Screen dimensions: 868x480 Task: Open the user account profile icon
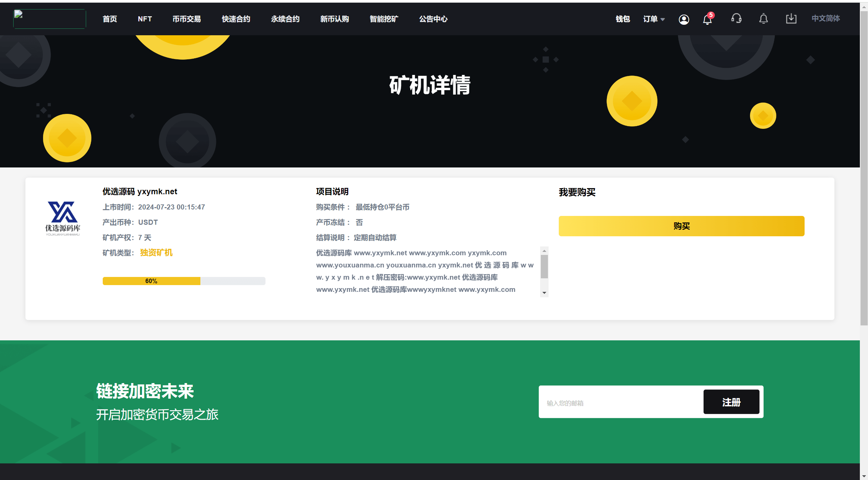pos(684,19)
